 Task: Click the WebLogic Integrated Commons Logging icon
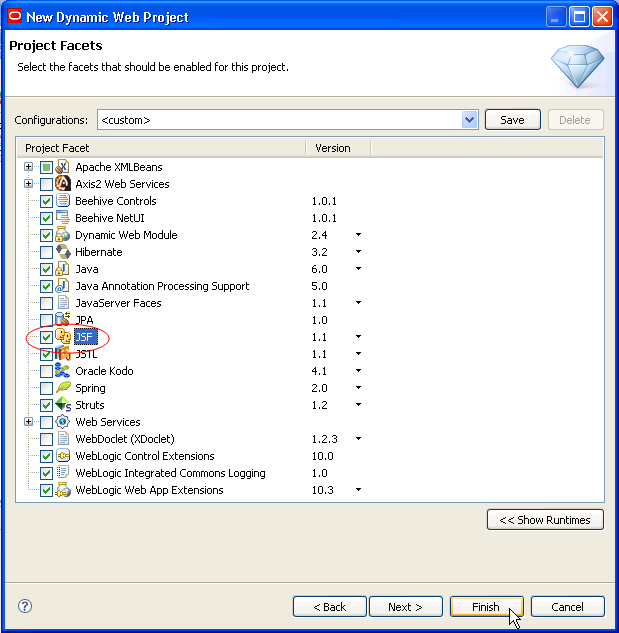click(x=63, y=472)
